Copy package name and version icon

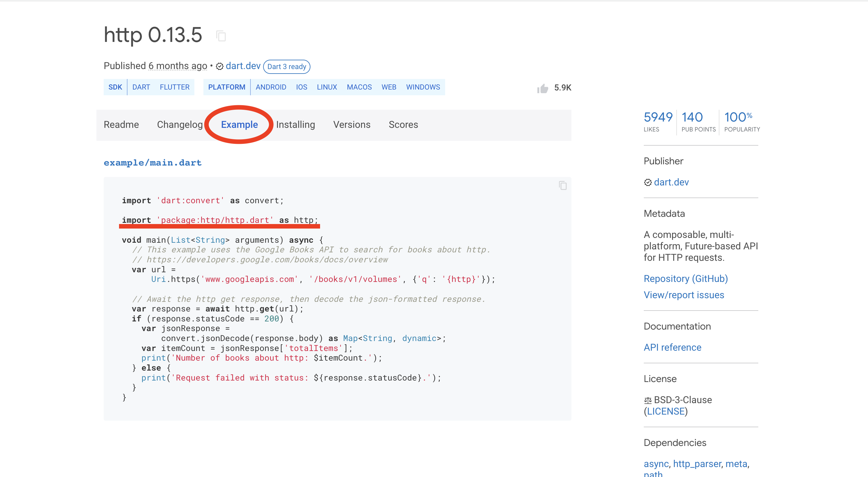click(x=221, y=36)
